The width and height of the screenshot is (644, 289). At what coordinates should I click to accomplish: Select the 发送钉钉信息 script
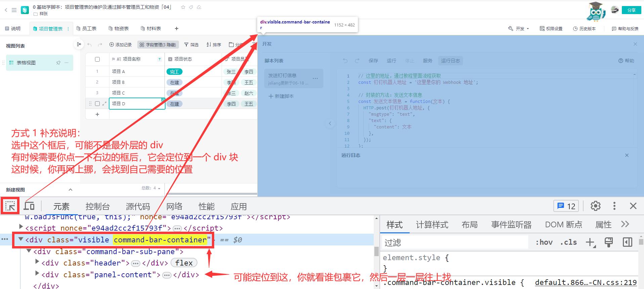point(293,79)
